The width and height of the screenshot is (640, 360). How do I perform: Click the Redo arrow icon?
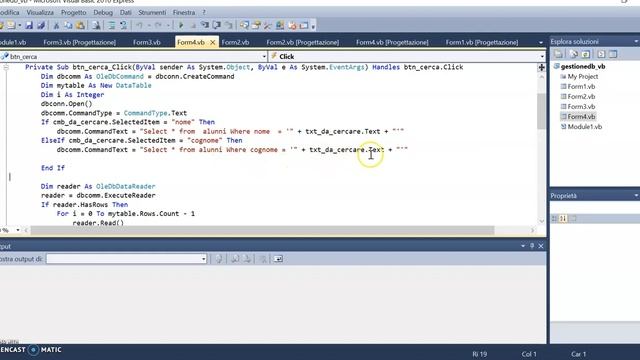[158, 25]
